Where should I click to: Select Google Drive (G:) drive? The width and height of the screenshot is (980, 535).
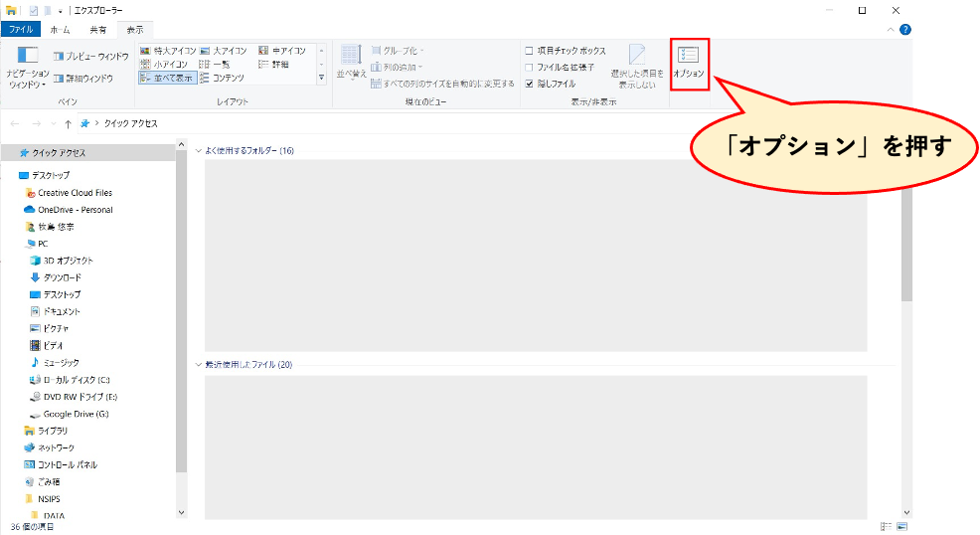point(76,414)
